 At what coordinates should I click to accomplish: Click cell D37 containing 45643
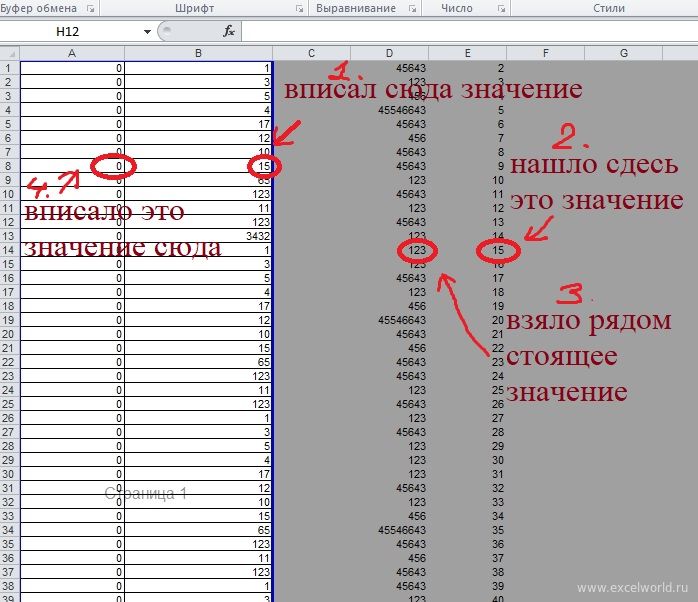coord(390,572)
